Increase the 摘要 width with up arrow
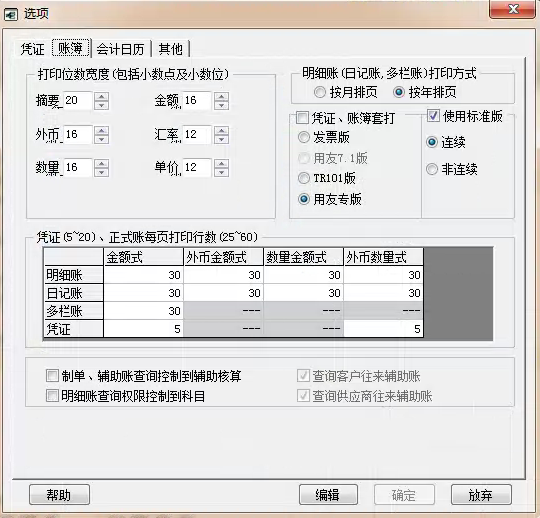The width and height of the screenshot is (540, 518). (x=102, y=96)
